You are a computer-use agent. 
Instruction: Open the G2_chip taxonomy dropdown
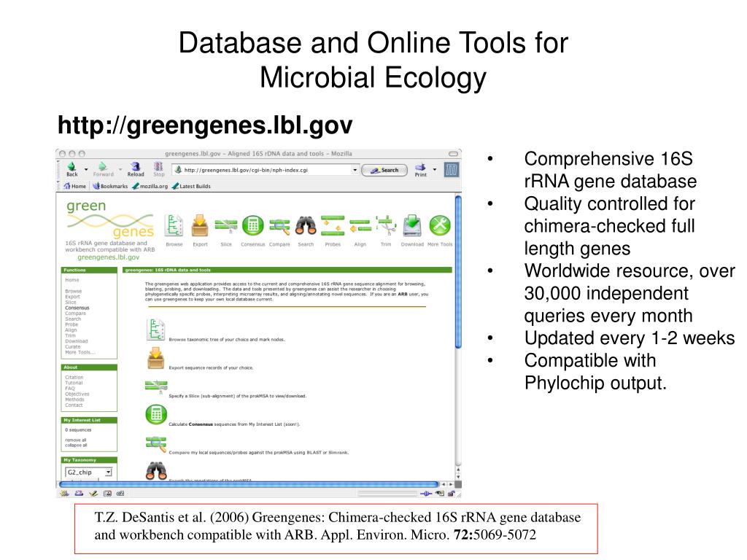point(88,472)
